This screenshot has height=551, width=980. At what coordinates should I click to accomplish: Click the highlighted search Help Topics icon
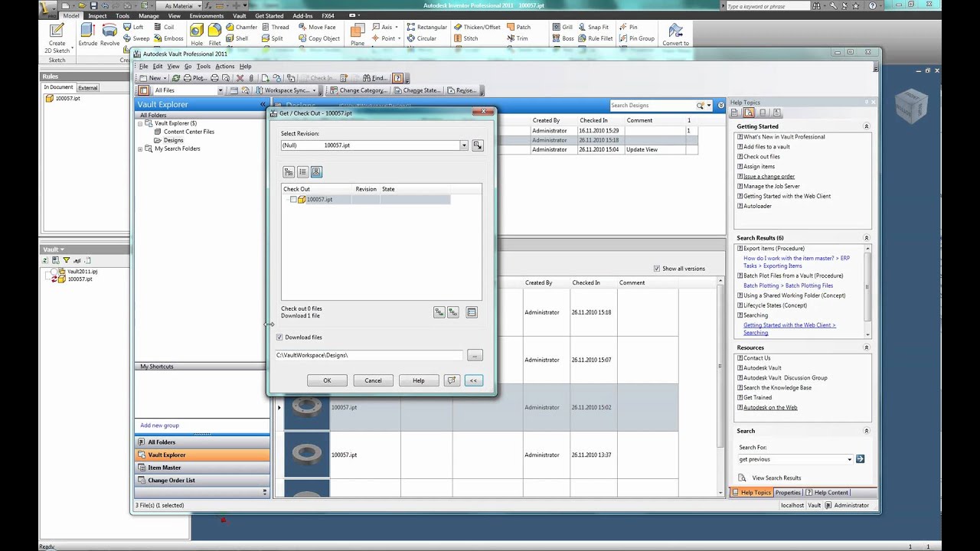[749, 112]
